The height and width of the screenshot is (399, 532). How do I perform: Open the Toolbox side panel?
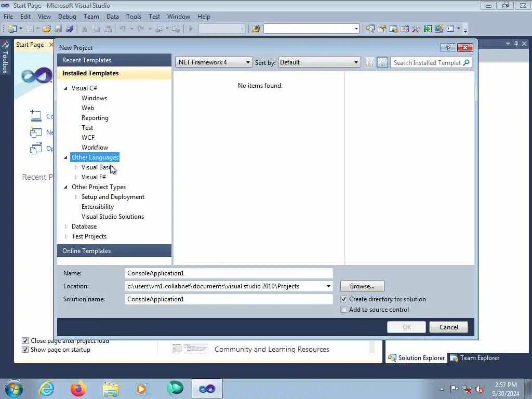5,58
